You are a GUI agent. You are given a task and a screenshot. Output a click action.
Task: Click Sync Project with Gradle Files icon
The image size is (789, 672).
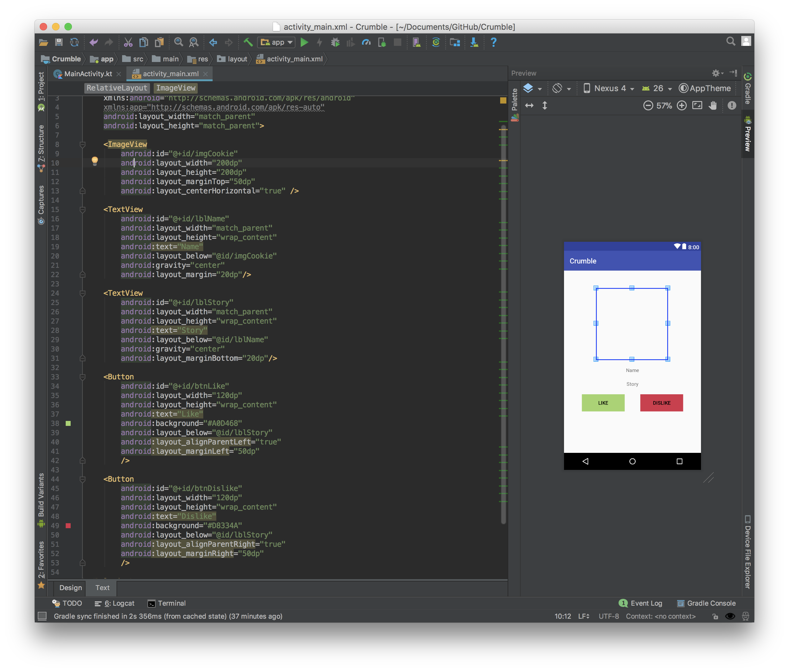[436, 42]
